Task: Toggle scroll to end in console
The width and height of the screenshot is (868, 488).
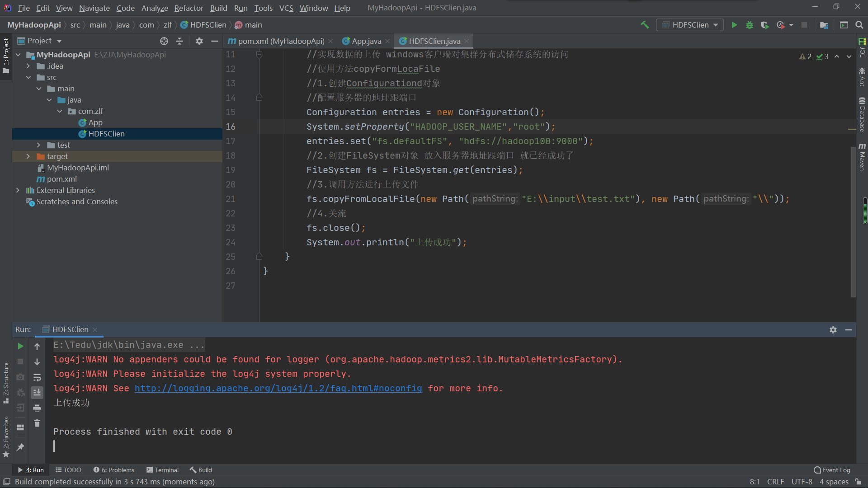Action: click(x=37, y=393)
